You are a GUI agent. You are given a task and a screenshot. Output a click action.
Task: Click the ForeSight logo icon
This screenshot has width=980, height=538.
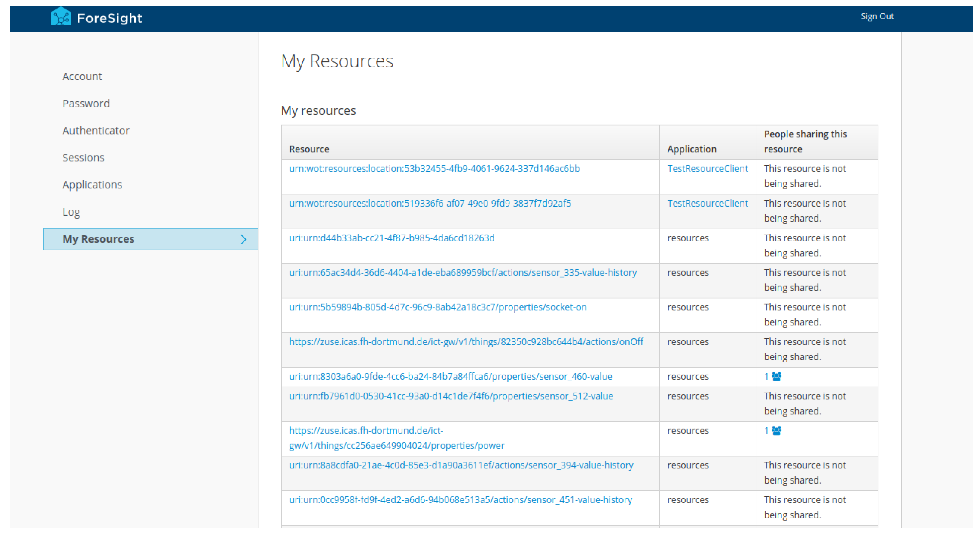(61, 17)
